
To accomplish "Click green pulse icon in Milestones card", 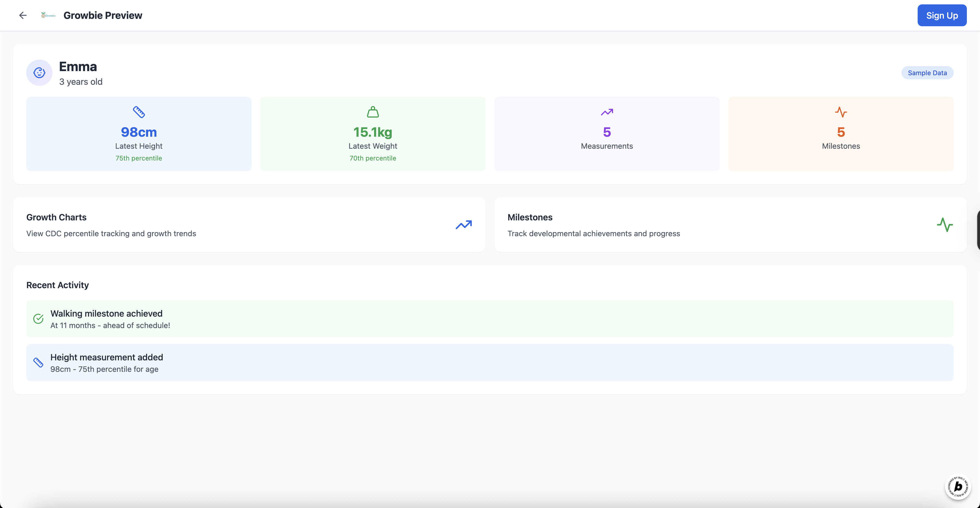I will [x=945, y=224].
